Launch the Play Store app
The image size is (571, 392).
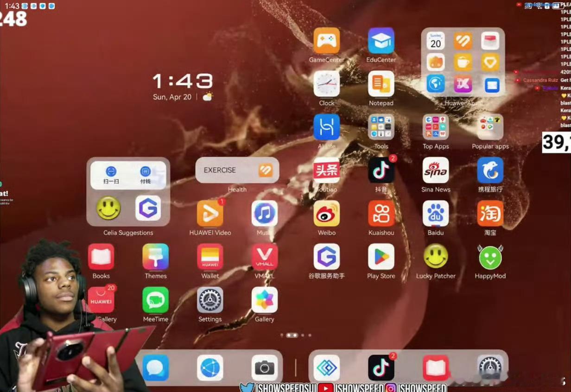point(381,257)
